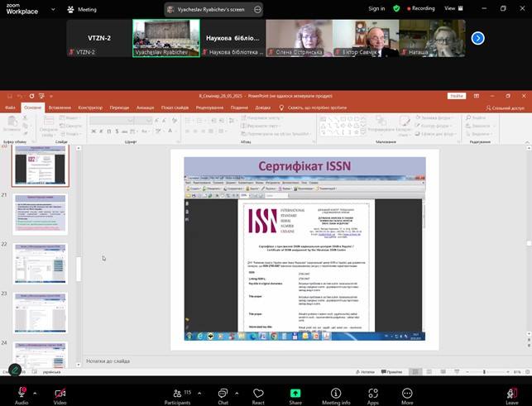
Task: Select slide 23 thumbnail
Action: coord(40,313)
